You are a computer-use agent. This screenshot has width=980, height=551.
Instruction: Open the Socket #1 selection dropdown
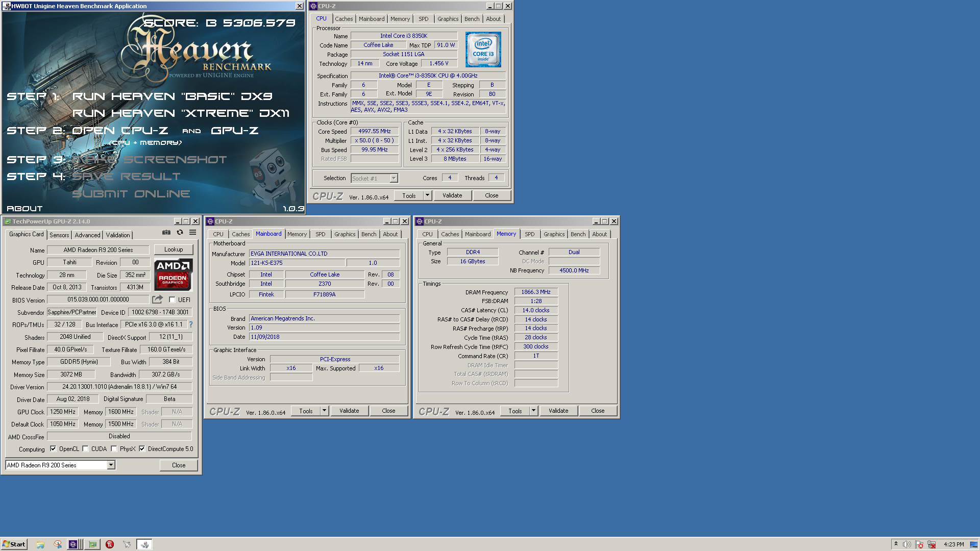394,178
